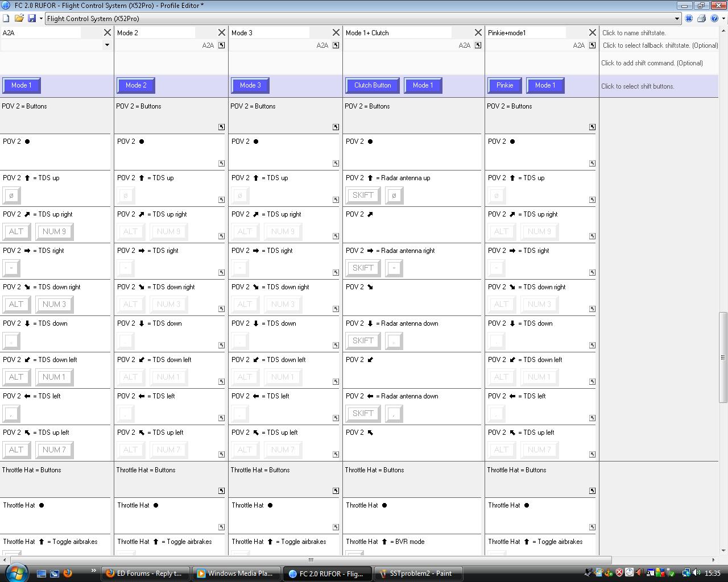Viewport: 728px width, 582px height.
Task: Click NUM 3 key in A2A 'TDS down right' row
Action: pyautogui.click(x=55, y=304)
